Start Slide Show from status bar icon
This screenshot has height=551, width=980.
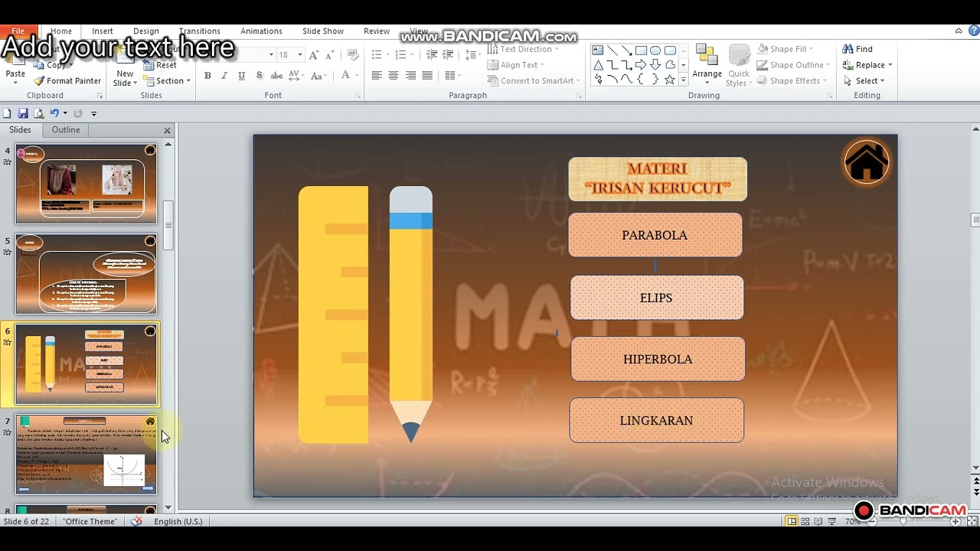pos(833,521)
